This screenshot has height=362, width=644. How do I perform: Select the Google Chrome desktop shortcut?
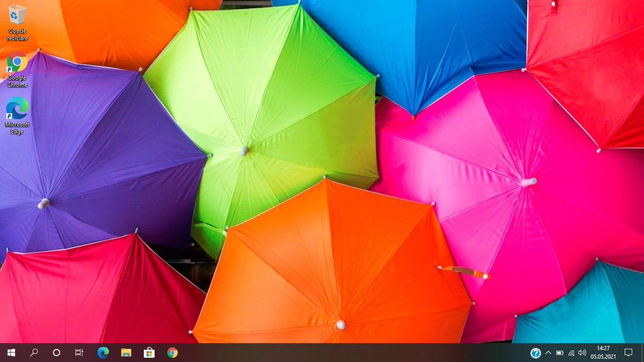[x=17, y=63]
